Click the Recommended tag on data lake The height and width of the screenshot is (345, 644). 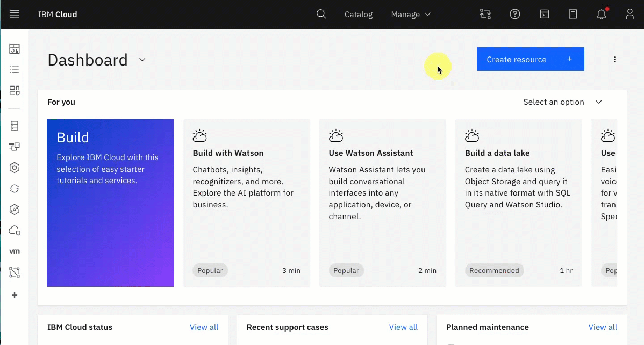pos(494,270)
